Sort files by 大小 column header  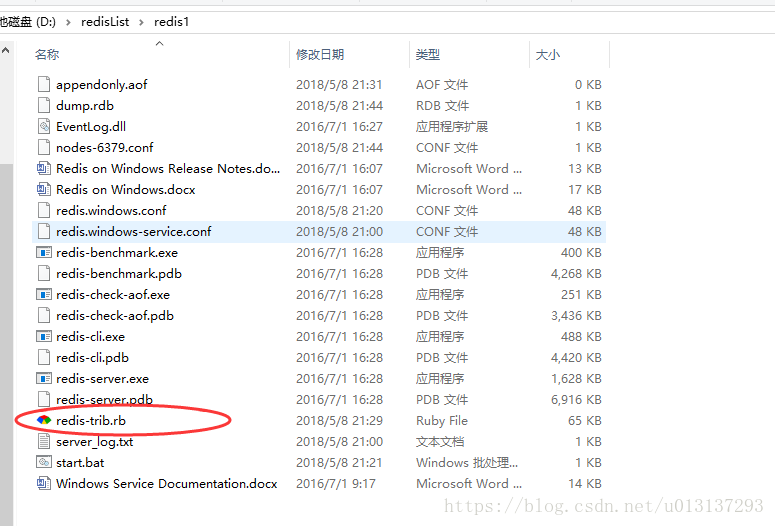[548, 54]
